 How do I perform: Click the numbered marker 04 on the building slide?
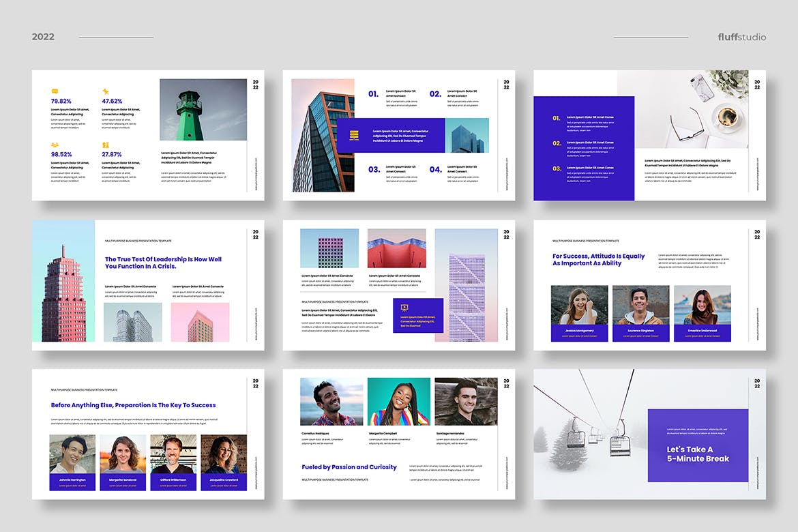pyautogui.click(x=437, y=171)
